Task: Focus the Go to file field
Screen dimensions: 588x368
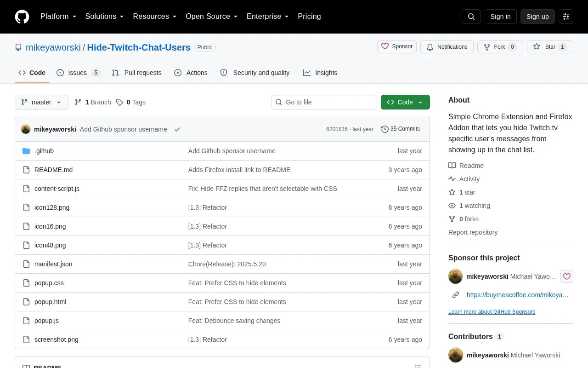Action: pos(324,102)
